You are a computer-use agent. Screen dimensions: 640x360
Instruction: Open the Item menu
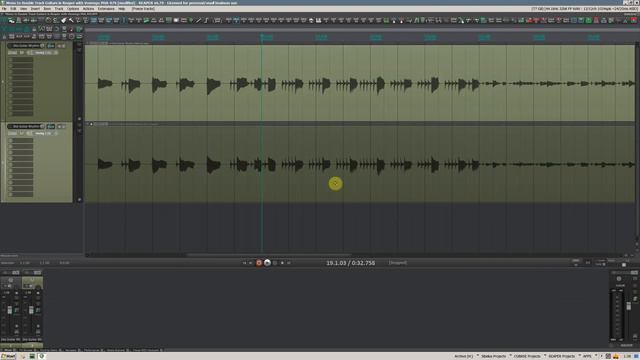[47, 9]
